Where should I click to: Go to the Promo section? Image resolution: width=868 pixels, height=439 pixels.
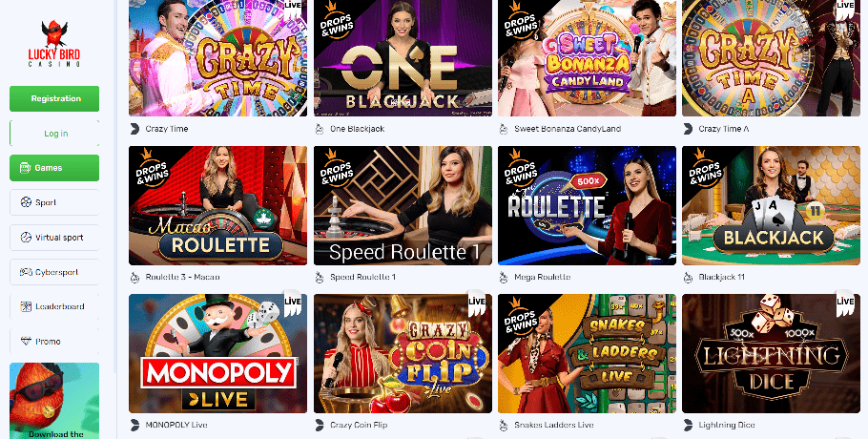click(x=54, y=342)
